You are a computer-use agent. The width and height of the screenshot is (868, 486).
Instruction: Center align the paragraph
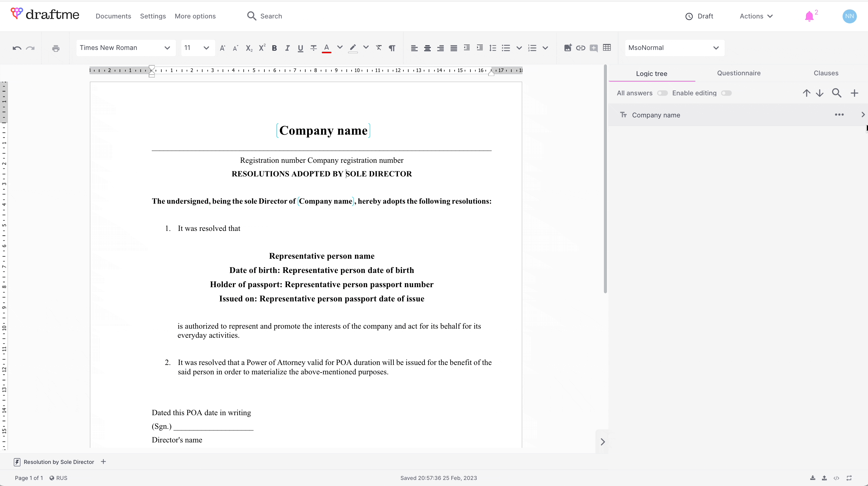[427, 48]
